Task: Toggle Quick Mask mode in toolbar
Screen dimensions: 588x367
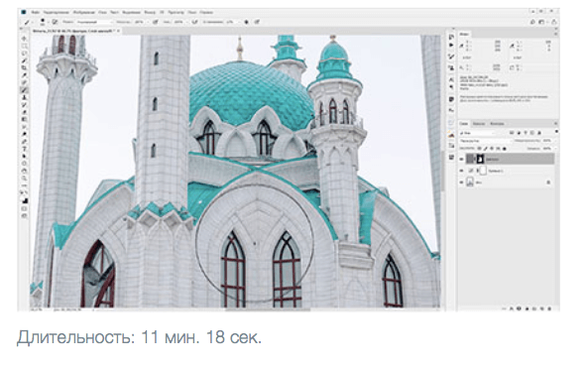Action: (x=25, y=209)
